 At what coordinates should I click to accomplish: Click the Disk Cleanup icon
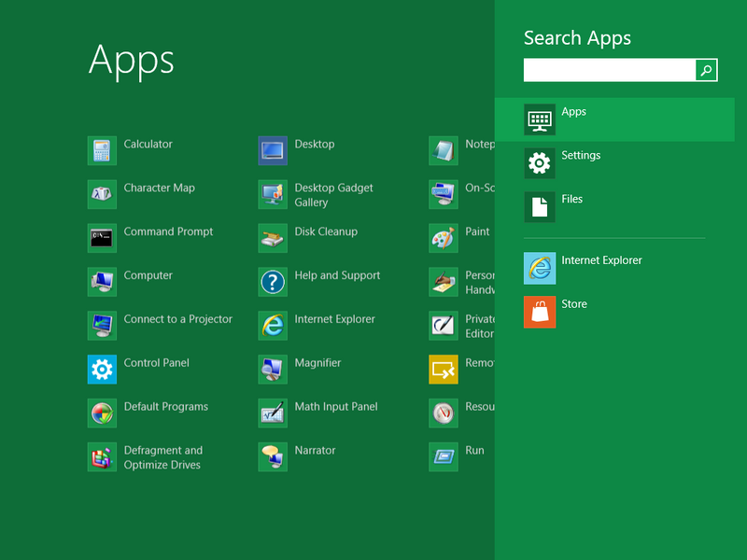click(x=273, y=238)
